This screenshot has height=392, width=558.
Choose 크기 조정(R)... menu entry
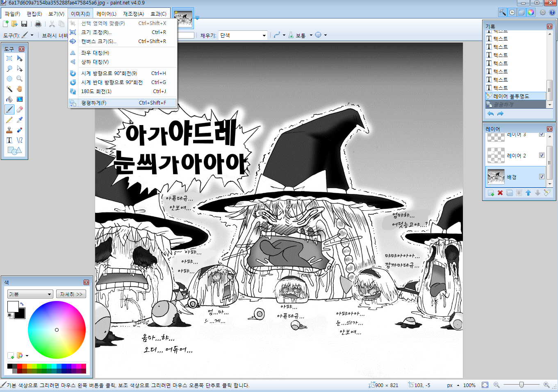tap(123, 32)
